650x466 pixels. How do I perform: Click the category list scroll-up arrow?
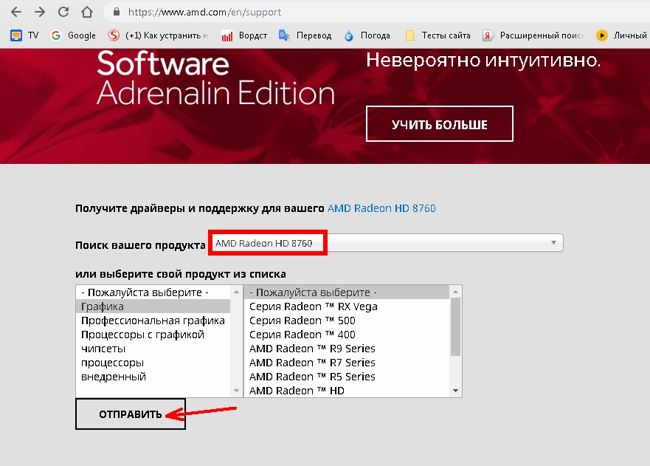236,292
